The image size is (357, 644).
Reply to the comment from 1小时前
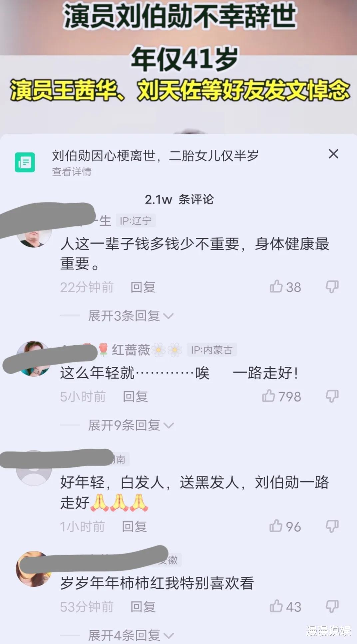tap(135, 527)
